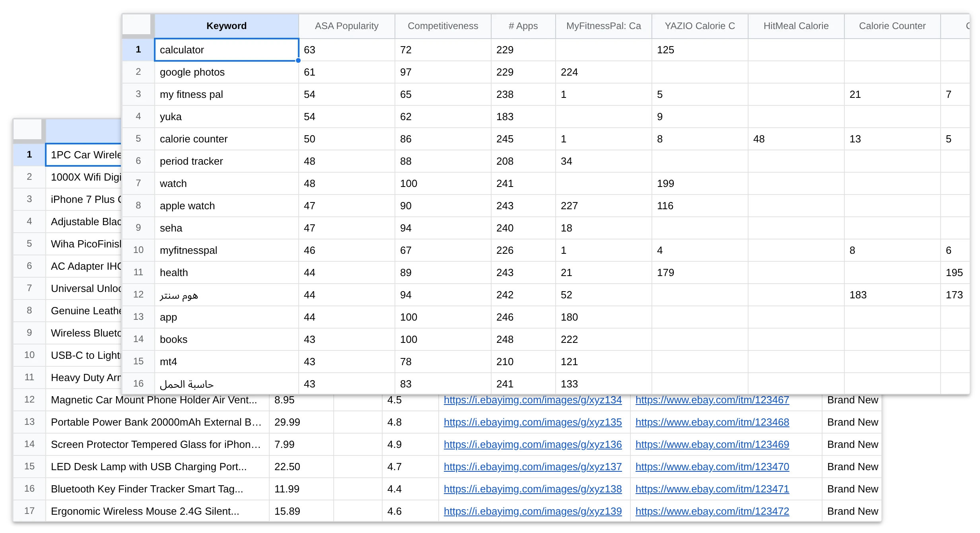980x533 pixels.
Task: Click price 22.50 in eBay table
Action: point(301,467)
